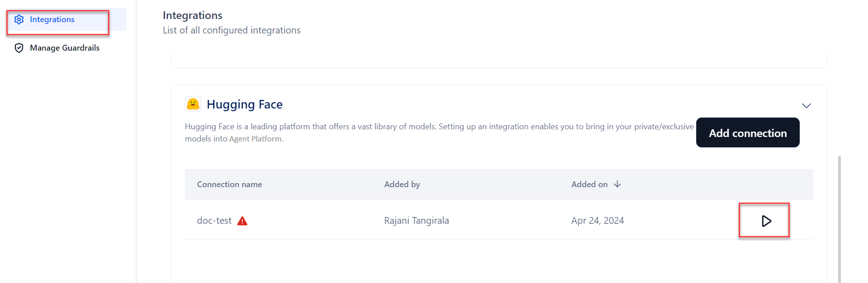
Task: Select the doc-test connection name
Action: tap(214, 221)
